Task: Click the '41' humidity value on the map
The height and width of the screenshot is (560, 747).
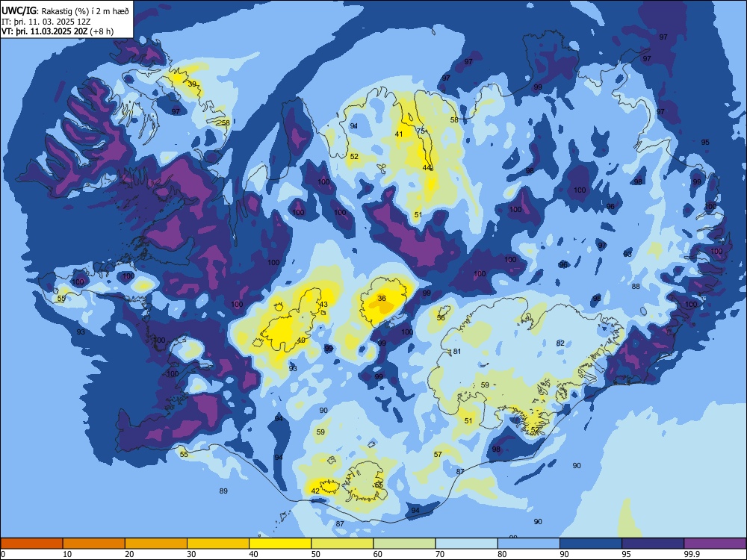Action: pos(399,134)
